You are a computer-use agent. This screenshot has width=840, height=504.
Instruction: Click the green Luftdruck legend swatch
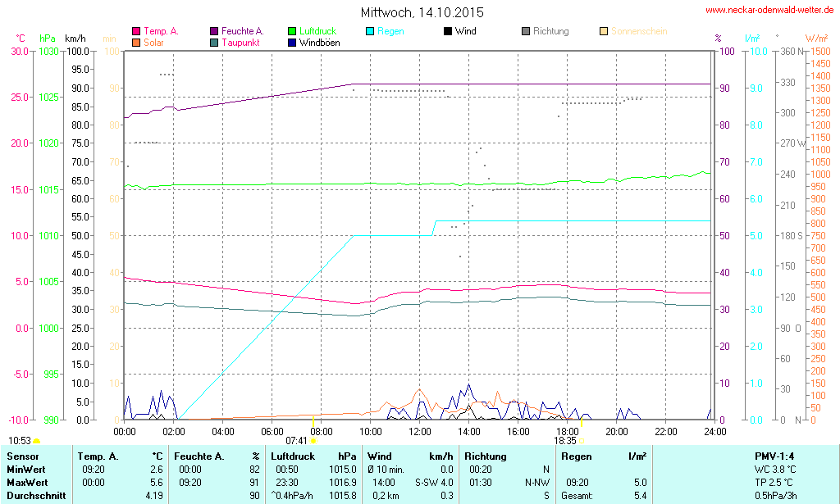(293, 32)
